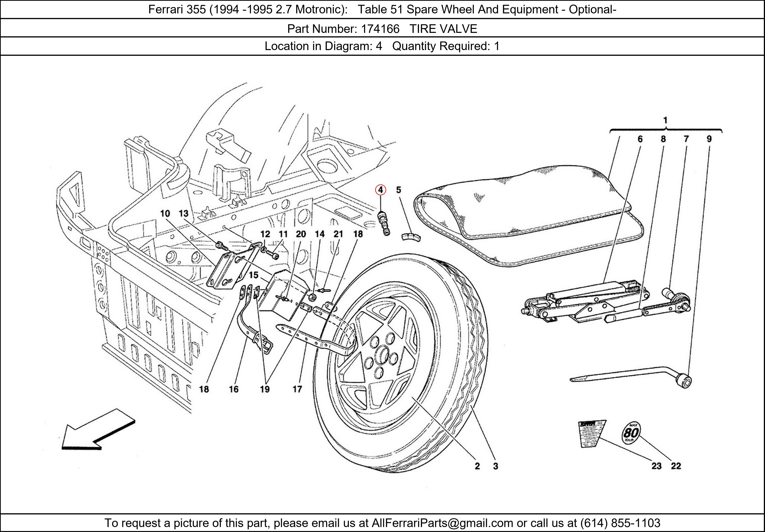This screenshot has width=765, height=532.
Task: Click callout number 3 below tire
Action: tap(496, 466)
